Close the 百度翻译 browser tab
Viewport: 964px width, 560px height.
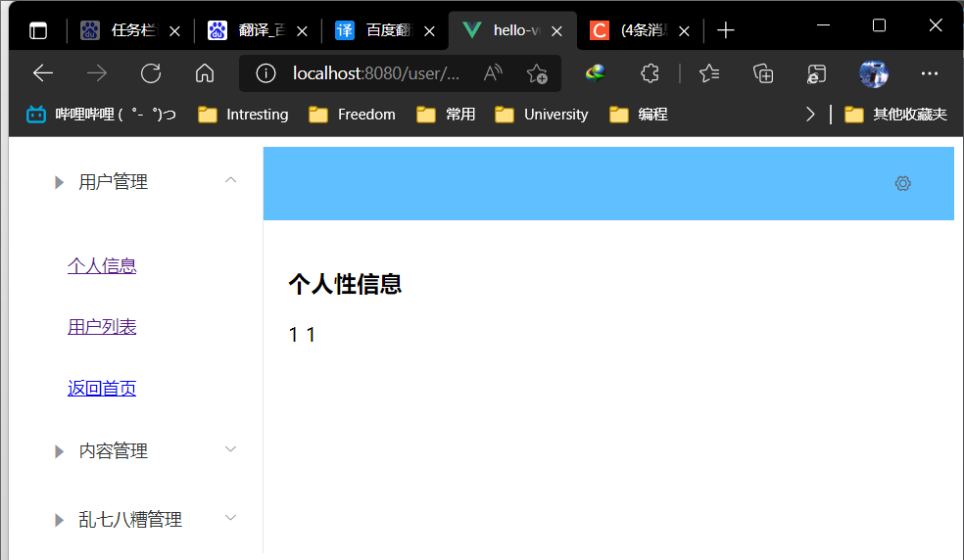pos(430,31)
